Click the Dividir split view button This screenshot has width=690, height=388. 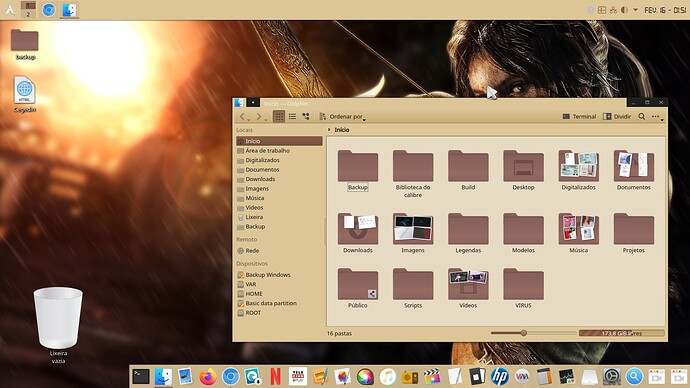[617, 117]
